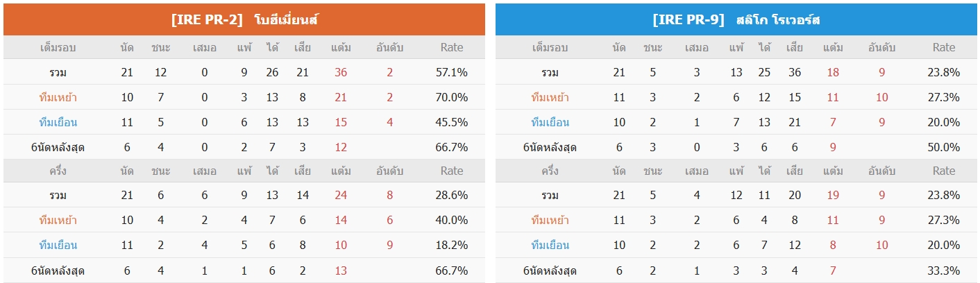Click อันดับ column header in สลิโก โรเวอร์ส ครึ่ง row
This screenshot has width=980, height=283.
881,171
